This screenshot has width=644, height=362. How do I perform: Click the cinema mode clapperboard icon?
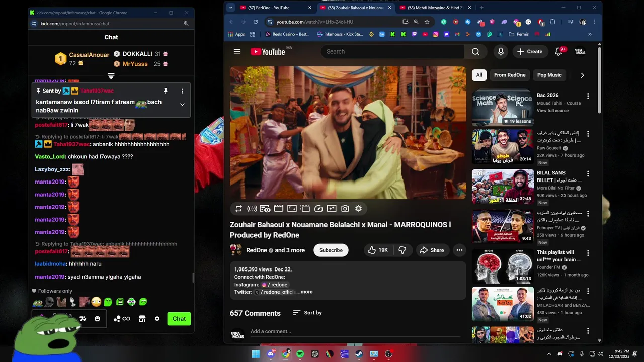278,209
